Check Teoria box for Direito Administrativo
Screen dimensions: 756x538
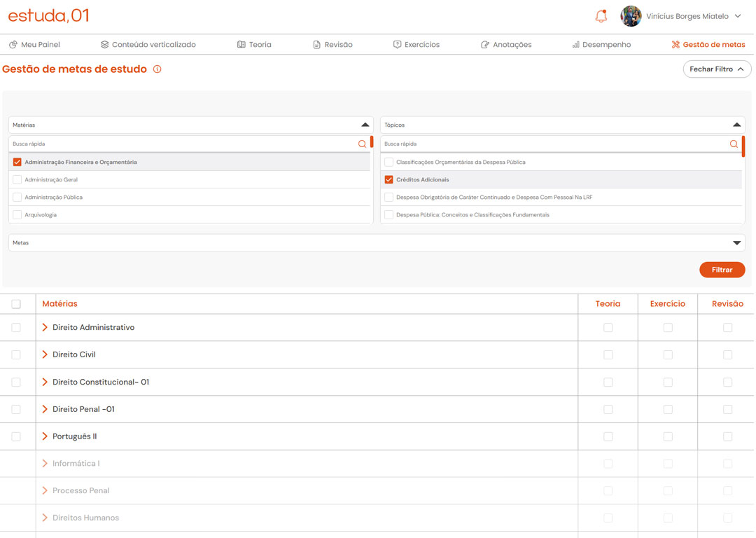(608, 328)
